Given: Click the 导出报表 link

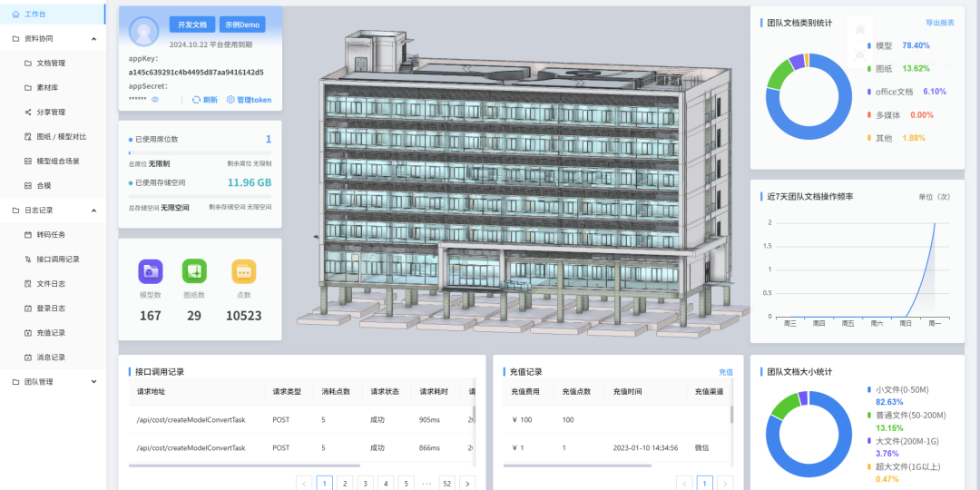Looking at the screenshot, I should pyautogui.click(x=939, y=23).
